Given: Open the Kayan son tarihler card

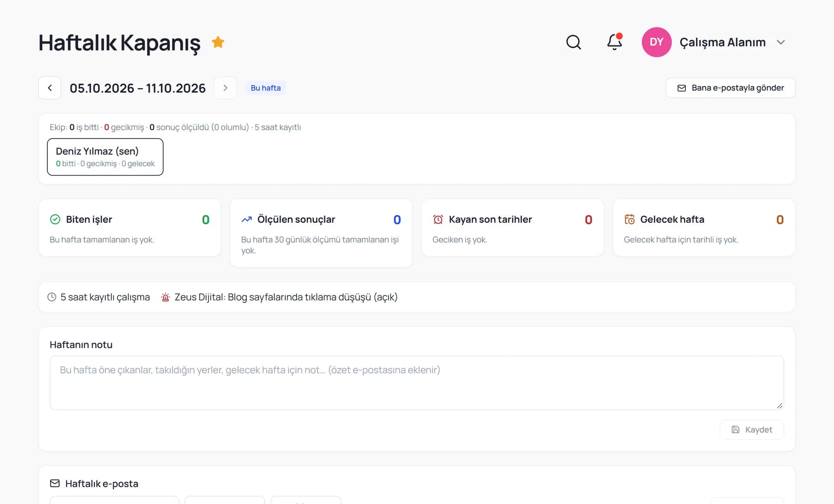Looking at the screenshot, I should [512, 227].
